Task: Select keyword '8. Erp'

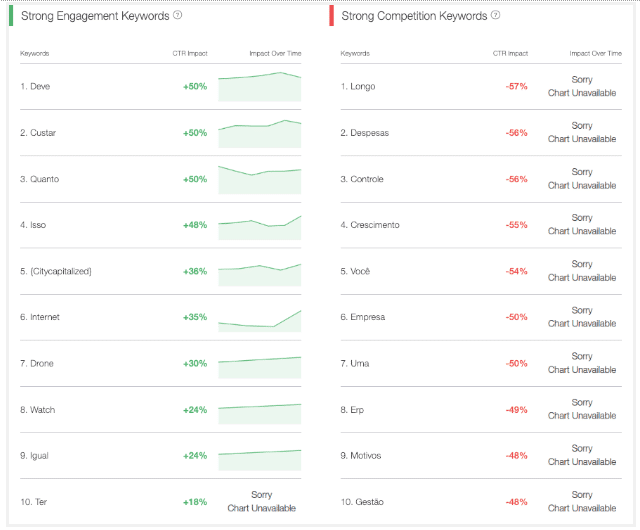Action: pyautogui.click(x=352, y=410)
